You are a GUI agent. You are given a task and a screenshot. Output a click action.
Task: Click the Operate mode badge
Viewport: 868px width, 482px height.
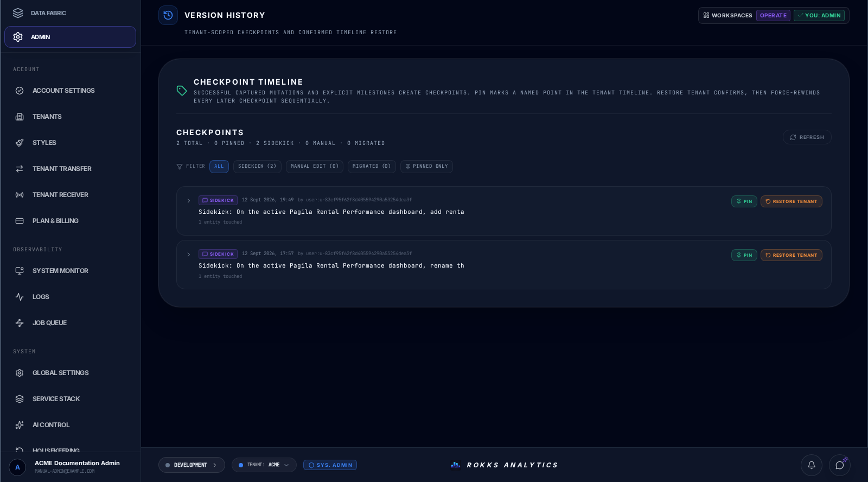point(773,16)
